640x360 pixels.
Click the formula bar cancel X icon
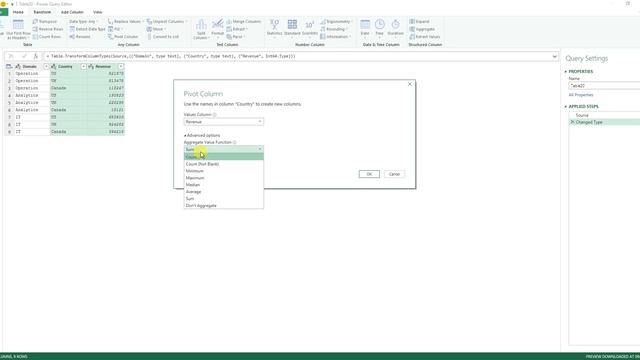point(11,56)
